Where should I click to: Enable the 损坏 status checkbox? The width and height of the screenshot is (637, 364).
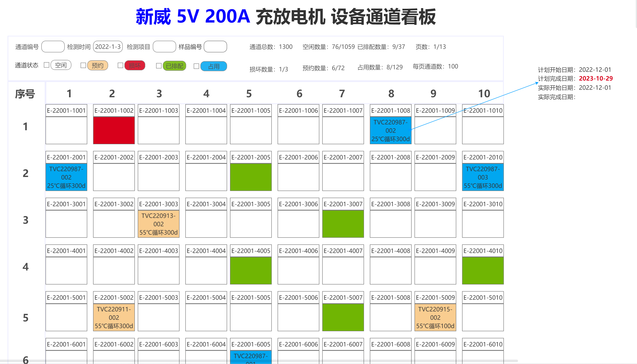tap(120, 65)
